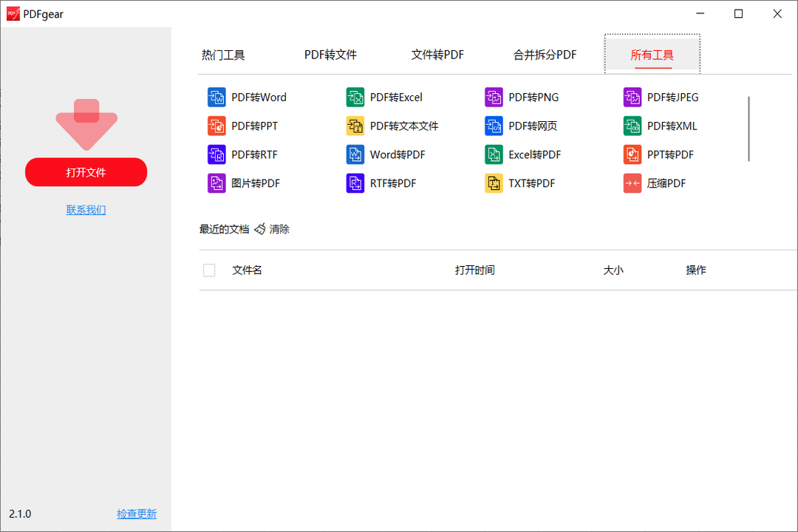The width and height of the screenshot is (798, 532).
Task: Open the PDF转XML conversion tool
Action: tap(670, 126)
